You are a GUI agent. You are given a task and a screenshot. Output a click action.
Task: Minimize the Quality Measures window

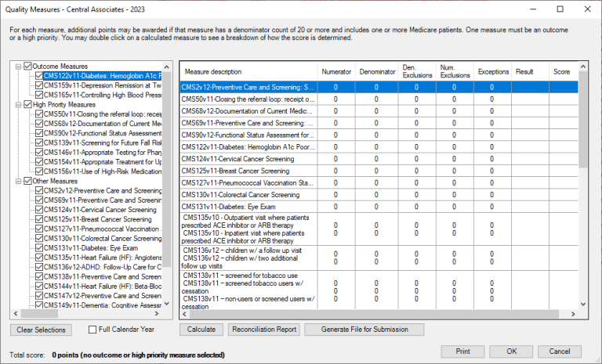click(533, 9)
